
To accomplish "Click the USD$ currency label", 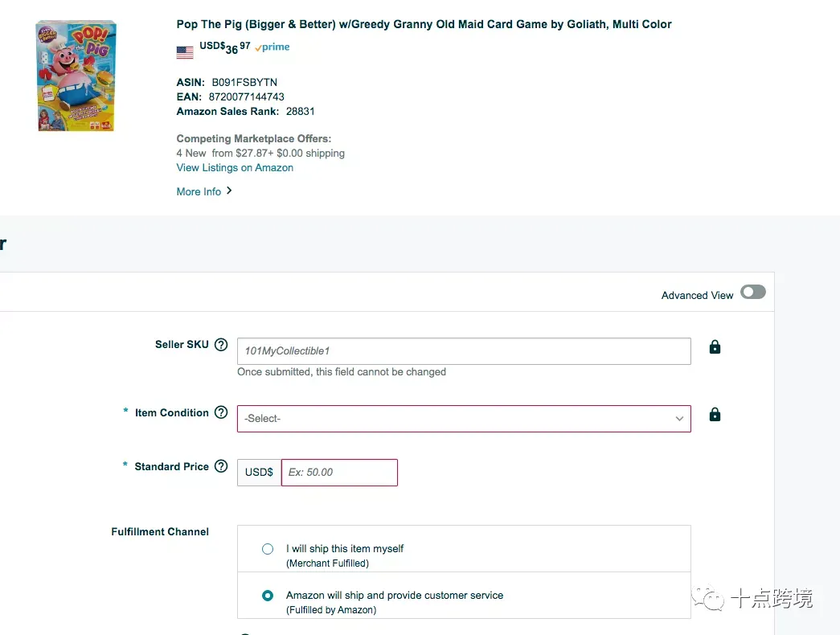I will point(260,473).
